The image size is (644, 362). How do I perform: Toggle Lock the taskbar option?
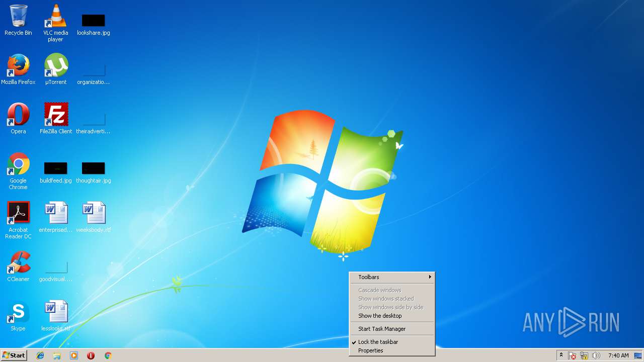coord(392,342)
